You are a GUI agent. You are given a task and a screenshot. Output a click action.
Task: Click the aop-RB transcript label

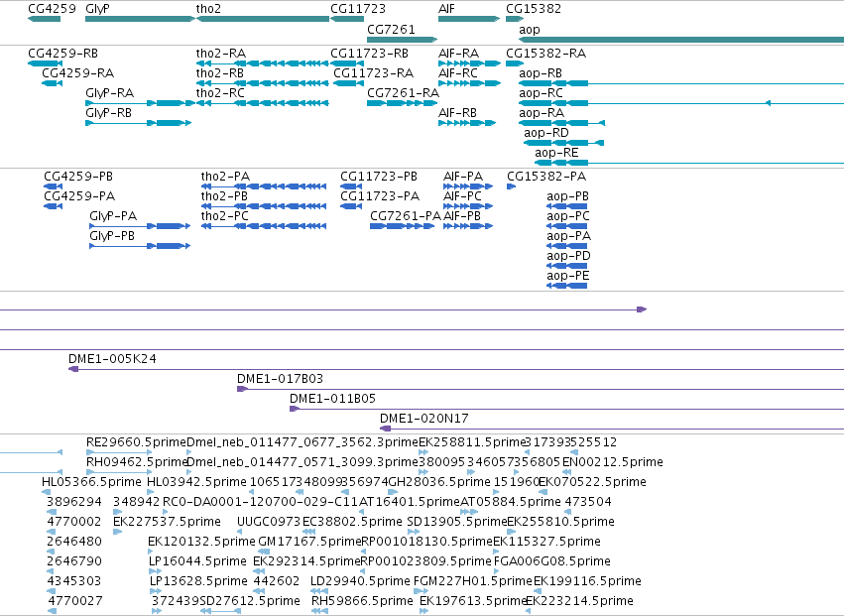[x=541, y=73]
